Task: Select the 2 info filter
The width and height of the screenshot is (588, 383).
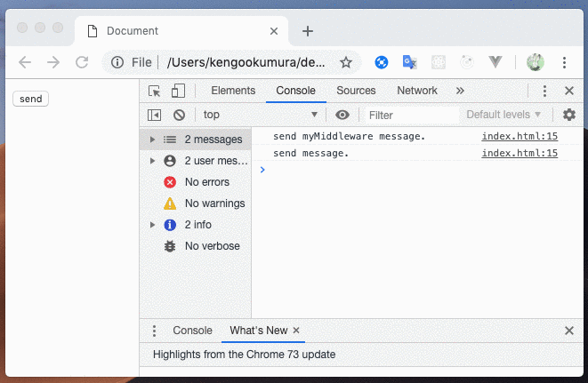Action: tap(196, 225)
